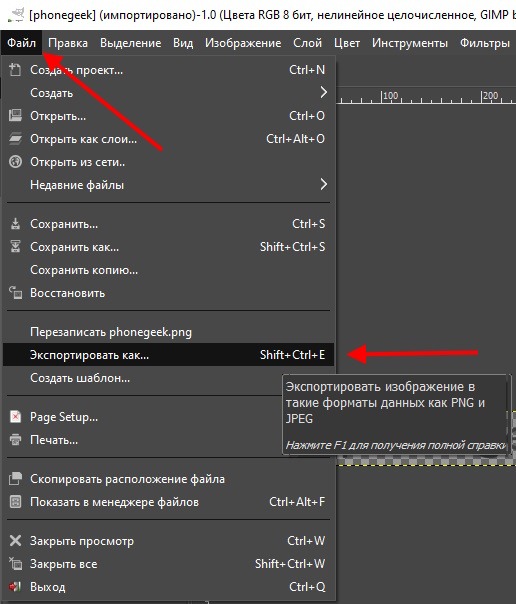
Task: Expand the Создать submenu arrow
Action: (323, 92)
